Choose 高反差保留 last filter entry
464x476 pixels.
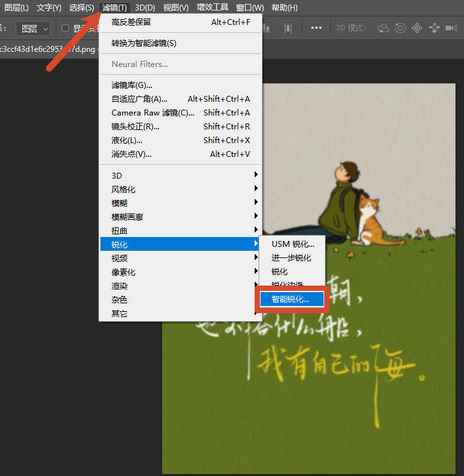pyautogui.click(x=180, y=22)
